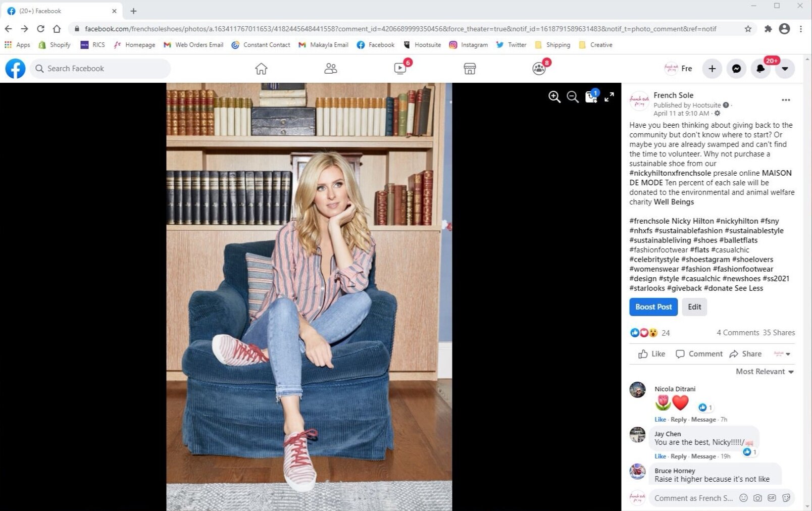
Task: Reload the page
Action: tap(40, 29)
